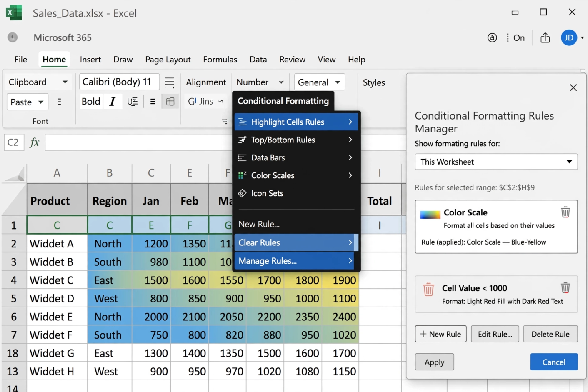Open the Paste dropdown arrow

[x=41, y=102]
